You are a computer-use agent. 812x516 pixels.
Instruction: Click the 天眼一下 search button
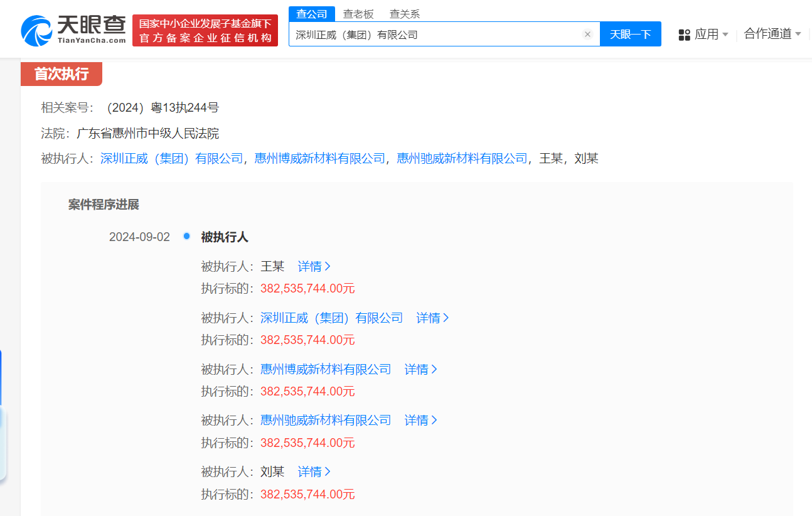pos(630,34)
